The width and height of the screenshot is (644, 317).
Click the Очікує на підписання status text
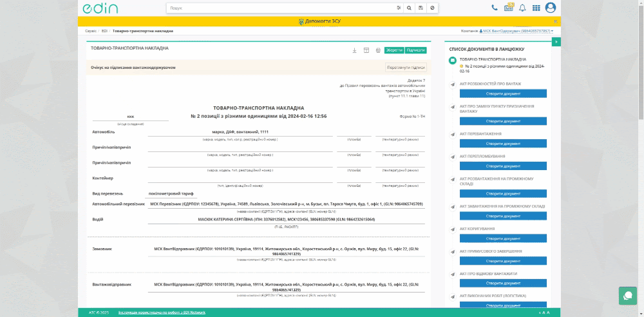133,68
